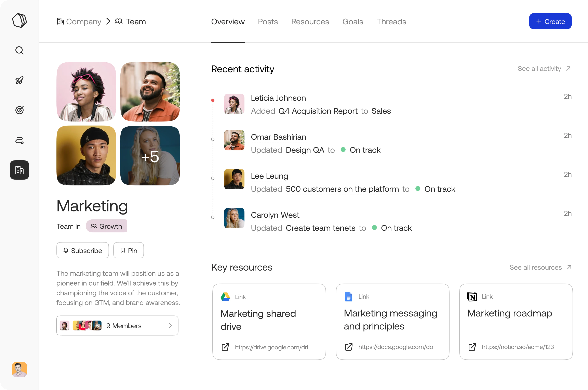This screenshot has width=588, height=390.
Task: Open Lee Leung's profile name
Action: [269, 176]
